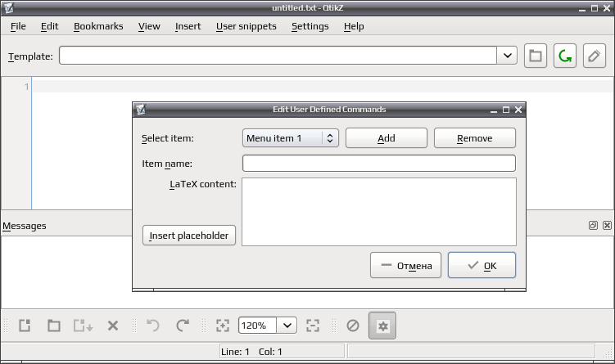Click the Add button in dialog
The image size is (615, 364).
(387, 138)
